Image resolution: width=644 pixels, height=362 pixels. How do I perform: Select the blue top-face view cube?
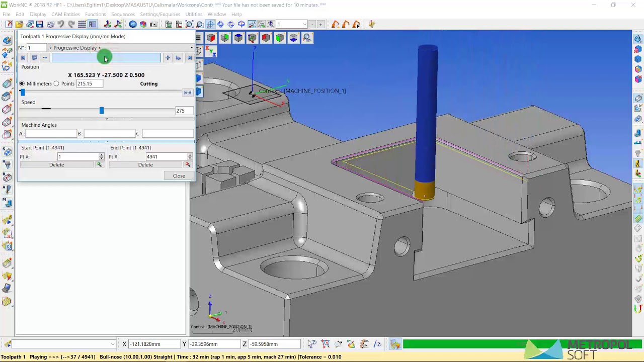coord(238,38)
